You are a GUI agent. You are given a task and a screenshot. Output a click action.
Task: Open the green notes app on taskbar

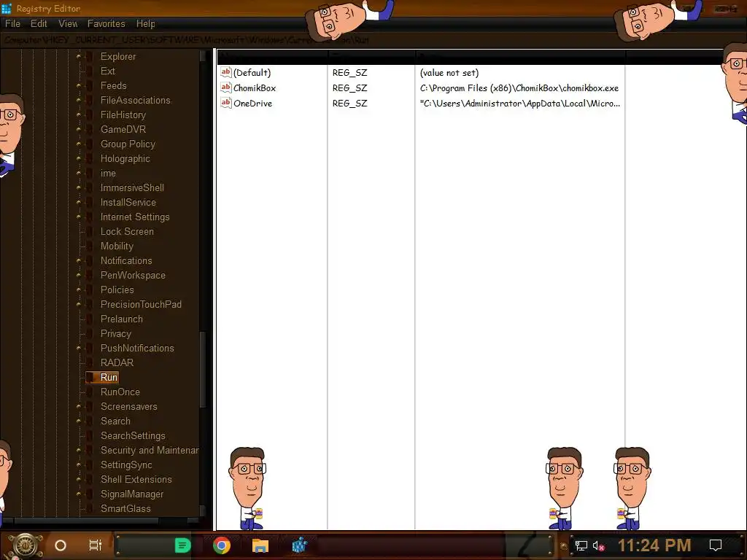[x=182, y=545]
